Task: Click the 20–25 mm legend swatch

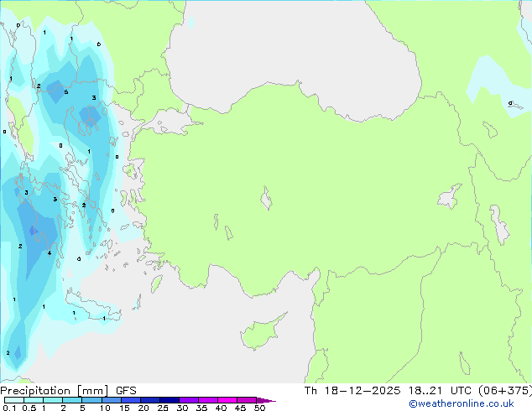Action: click(149, 400)
